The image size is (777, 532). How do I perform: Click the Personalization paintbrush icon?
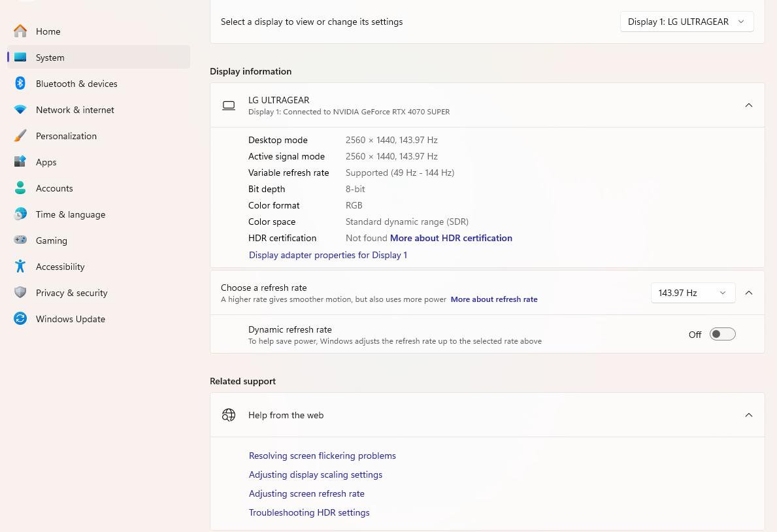tap(20, 136)
